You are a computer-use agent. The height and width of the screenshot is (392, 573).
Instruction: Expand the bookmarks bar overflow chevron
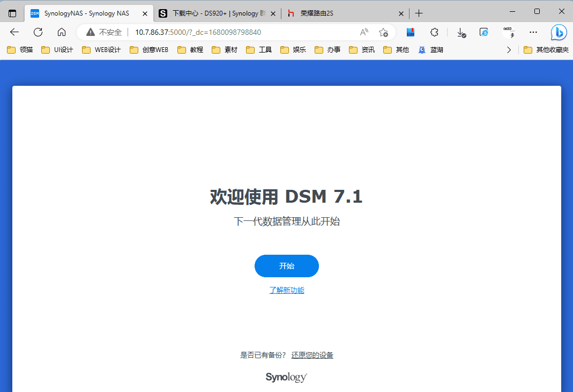pos(509,50)
